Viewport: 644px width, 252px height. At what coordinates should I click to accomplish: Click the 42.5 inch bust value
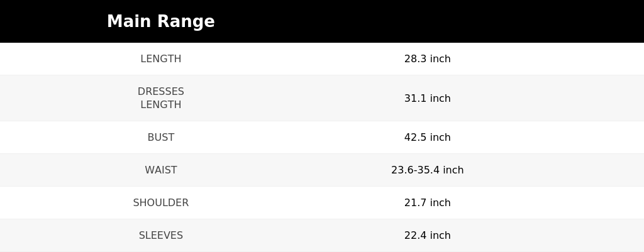click(x=427, y=137)
